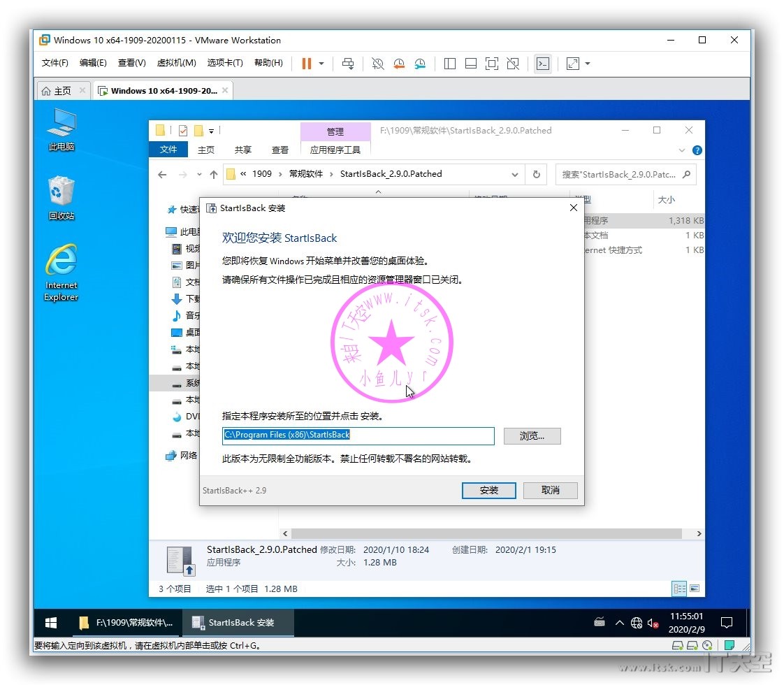This screenshot has width=784, height=685.
Task: Click the 管理 contextual tab header
Action: point(335,131)
